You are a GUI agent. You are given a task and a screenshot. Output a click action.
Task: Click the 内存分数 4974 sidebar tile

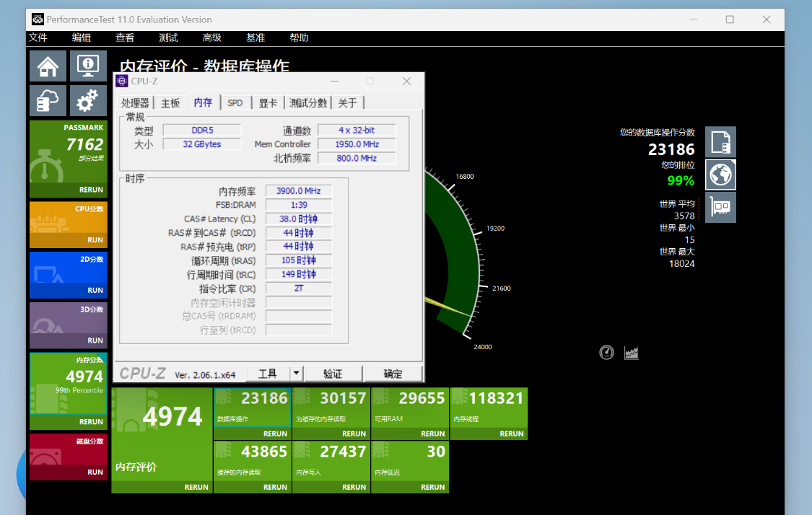click(69, 384)
